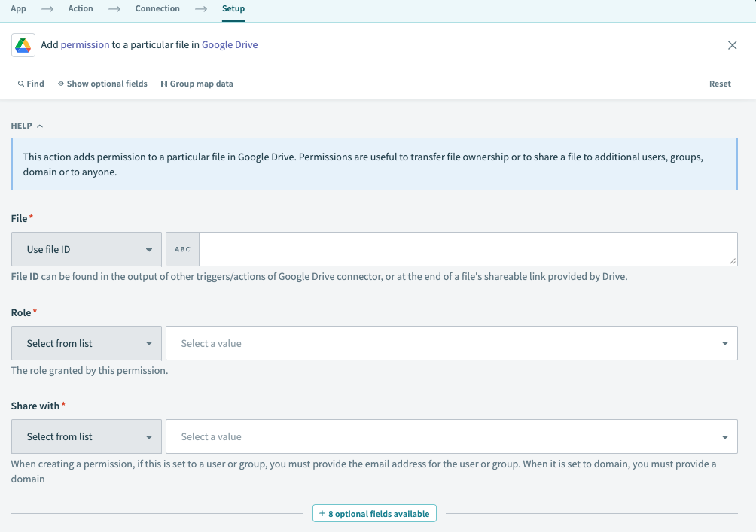Viewport: 756px width, 532px height.
Task: Open the "permission" link
Action: 85,45
